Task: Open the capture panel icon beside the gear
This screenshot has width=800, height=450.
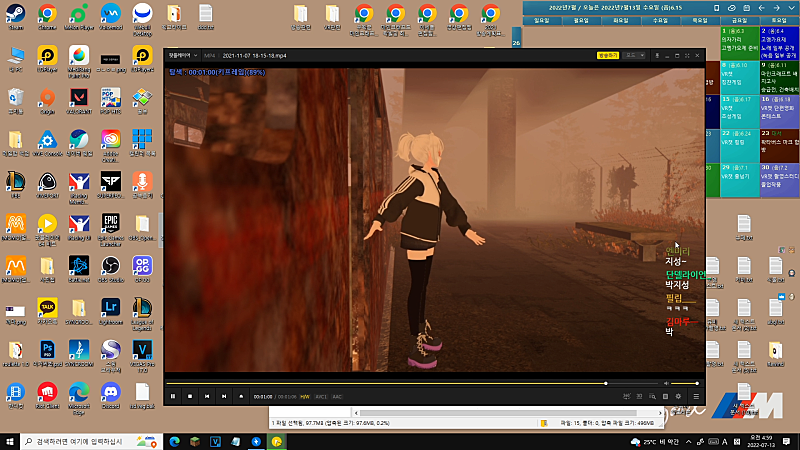Action: [x=665, y=396]
